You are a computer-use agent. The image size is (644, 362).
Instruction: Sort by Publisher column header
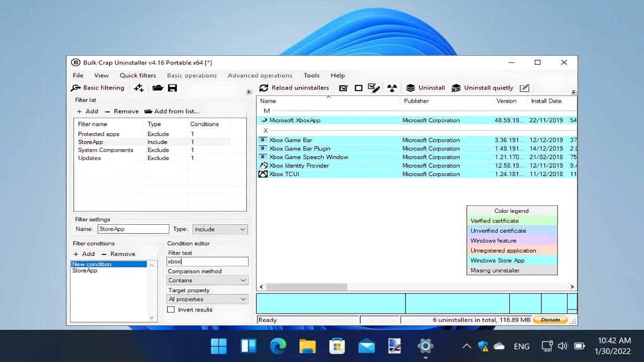446,101
